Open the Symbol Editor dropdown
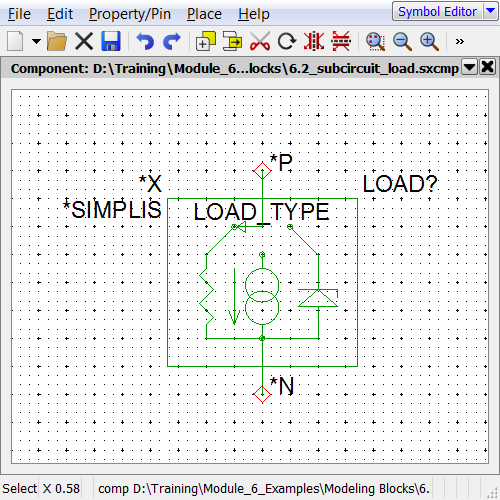 [x=490, y=11]
